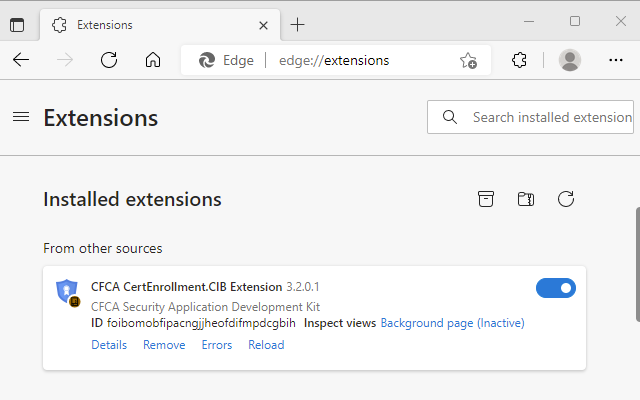The width and height of the screenshot is (640, 400).
Task: Click the Update extensions refresh icon
Action: (566, 199)
